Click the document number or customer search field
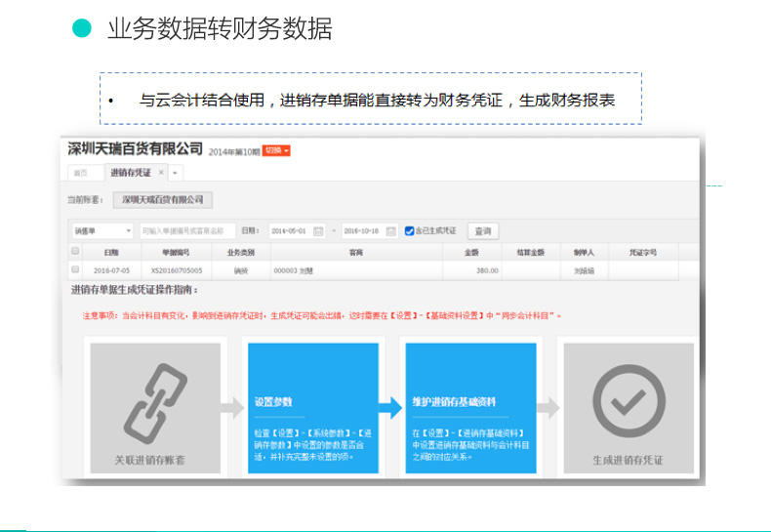Image resolution: width=771 pixels, height=532 pixels. 187,231
